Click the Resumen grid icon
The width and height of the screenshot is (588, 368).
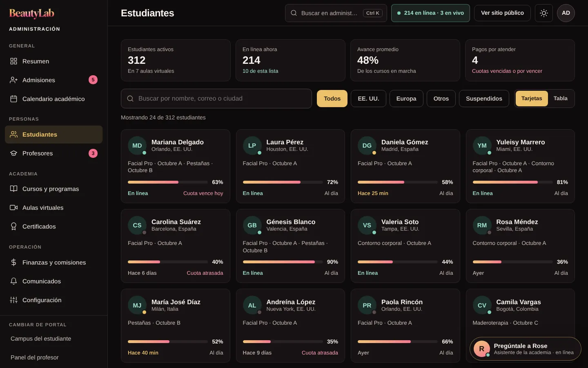tap(13, 61)
